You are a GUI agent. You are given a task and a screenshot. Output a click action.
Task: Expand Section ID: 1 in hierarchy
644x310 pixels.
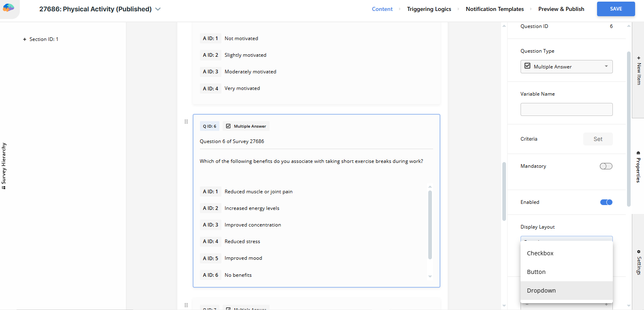click(x=25, y=39)
